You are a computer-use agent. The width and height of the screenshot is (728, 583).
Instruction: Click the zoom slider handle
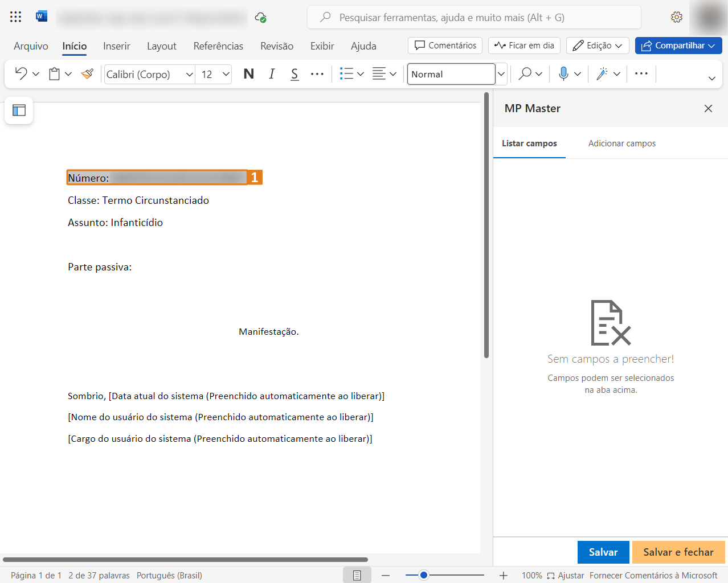423,575
